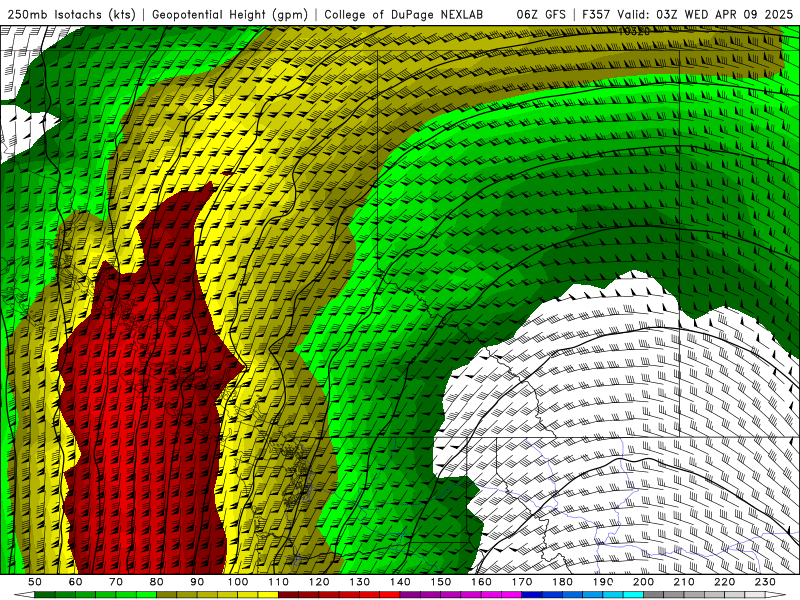This screenshot has height=600, width=800.
Task: Click the dark blue colorbar swatch at 170 knots
Action: pos(532,595)
